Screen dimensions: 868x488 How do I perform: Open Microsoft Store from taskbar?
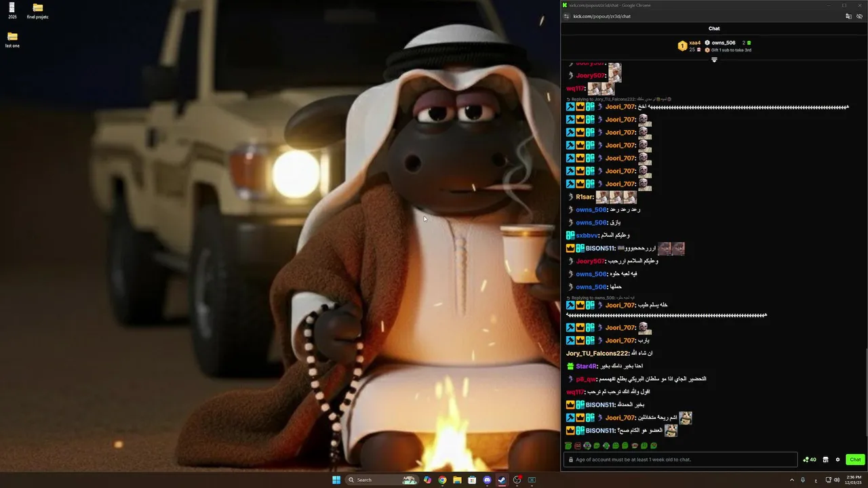point(472,480)
